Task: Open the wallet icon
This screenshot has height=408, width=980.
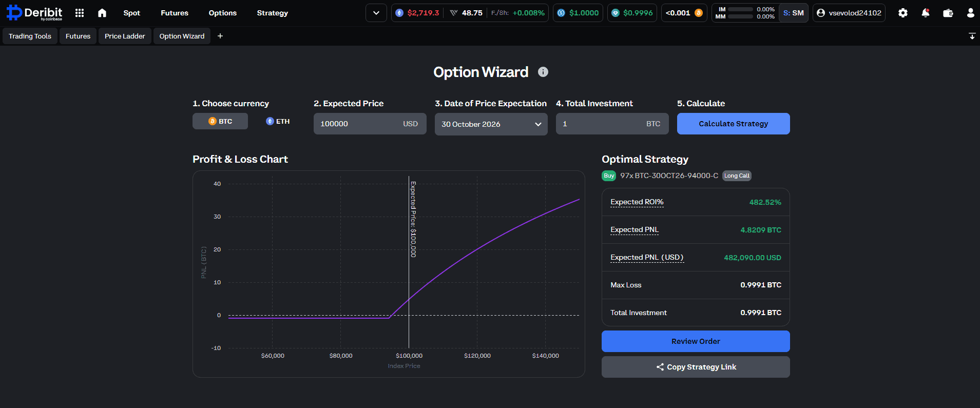Action: (948, 13)
